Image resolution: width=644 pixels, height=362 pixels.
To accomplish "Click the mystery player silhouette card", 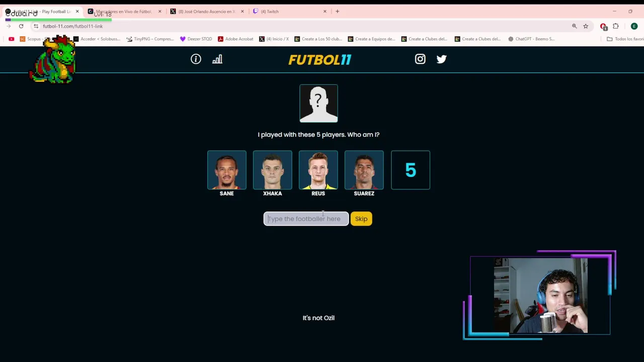I will point(318,104).
